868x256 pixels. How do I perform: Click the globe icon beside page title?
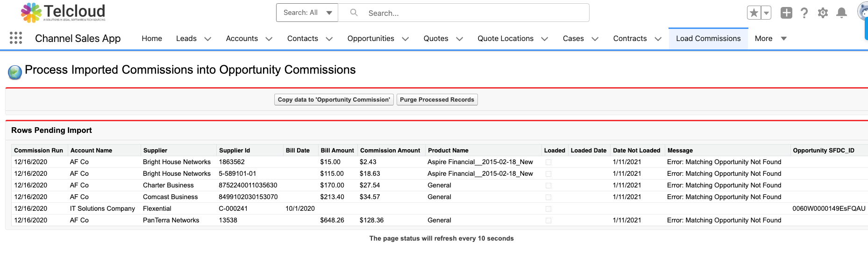click(x=15, y=72)
